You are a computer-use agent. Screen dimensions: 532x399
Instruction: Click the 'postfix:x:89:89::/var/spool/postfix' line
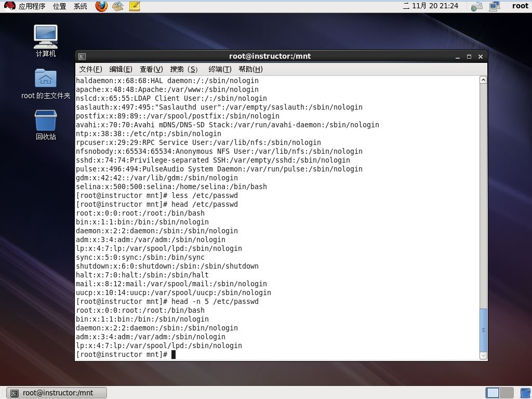tap(178, 116)
